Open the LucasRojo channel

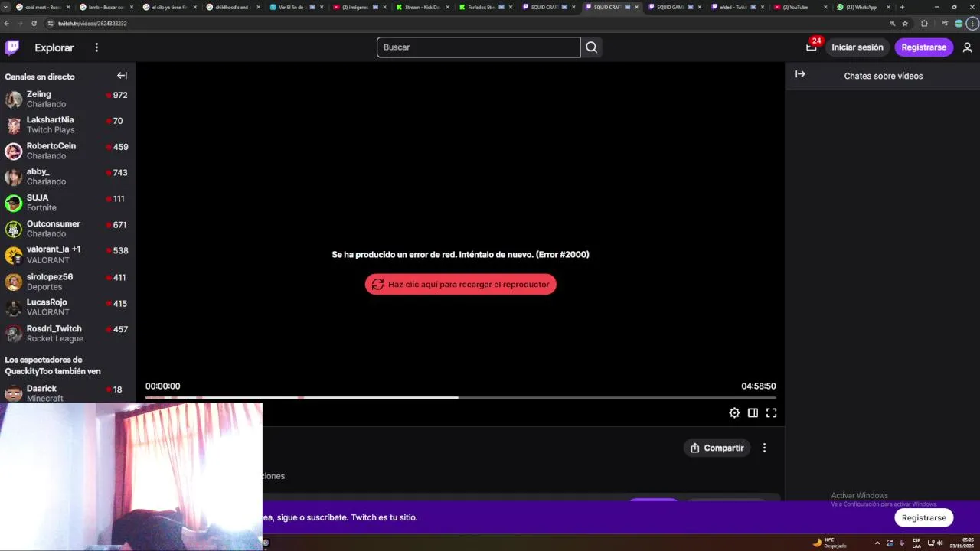pyautogui.click(x=68, y=307)
